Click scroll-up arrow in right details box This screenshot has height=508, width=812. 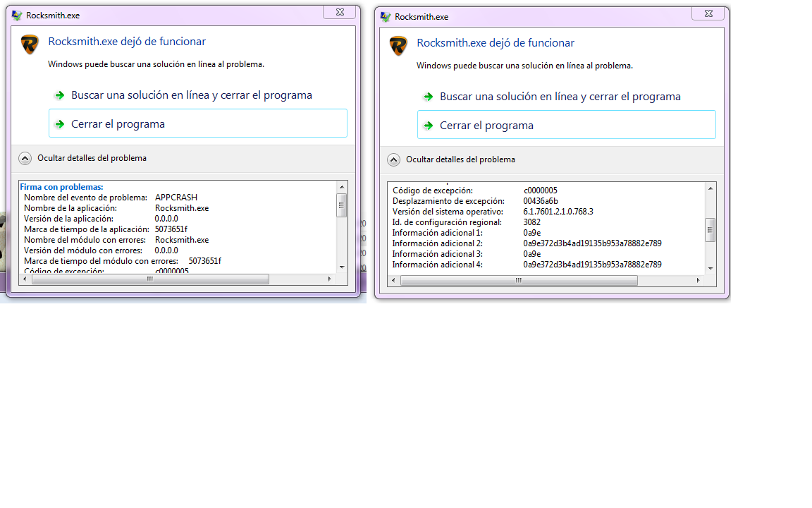[710, 188]
